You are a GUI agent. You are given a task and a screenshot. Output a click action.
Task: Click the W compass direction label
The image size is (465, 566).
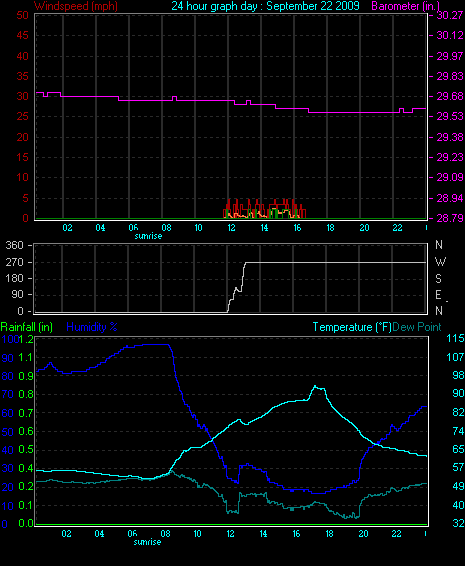coord(440,262)
